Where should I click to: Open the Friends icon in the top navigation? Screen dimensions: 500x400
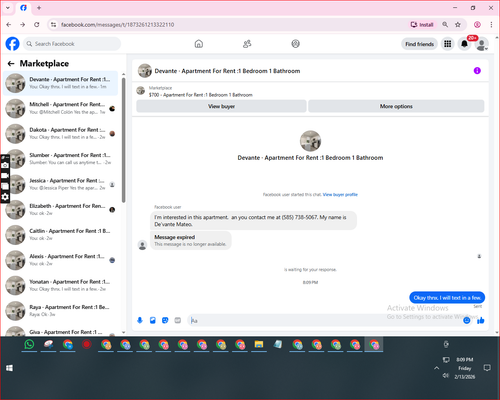[247, 44]
